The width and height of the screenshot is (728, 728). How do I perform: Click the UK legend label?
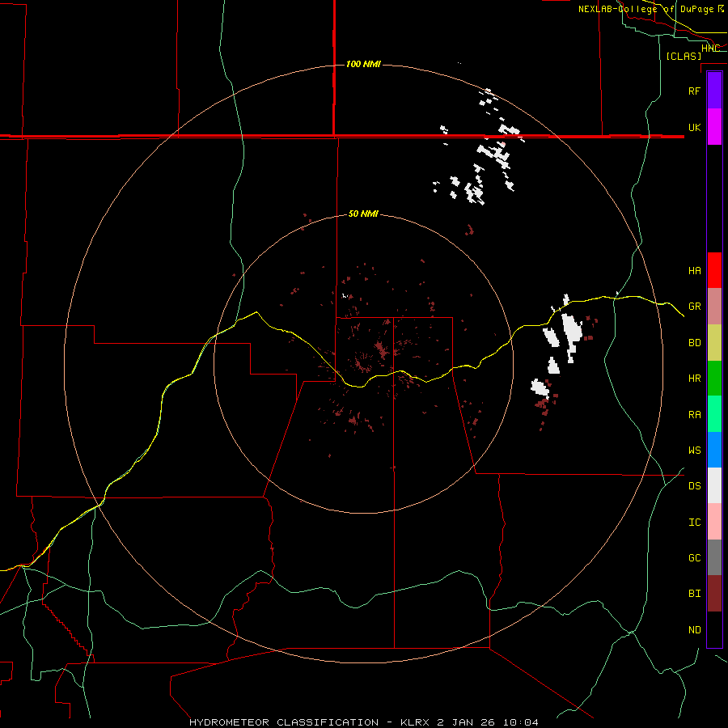695,127
